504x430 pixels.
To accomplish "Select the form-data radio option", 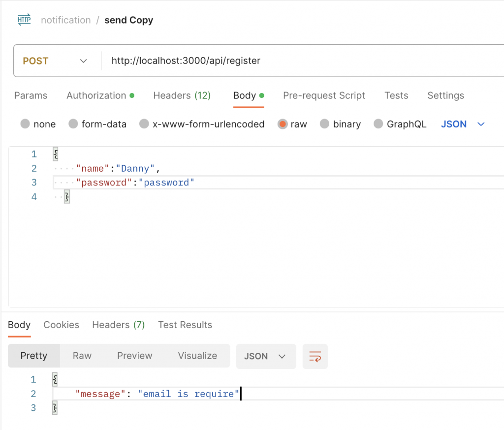I will (x=73, y=124).
